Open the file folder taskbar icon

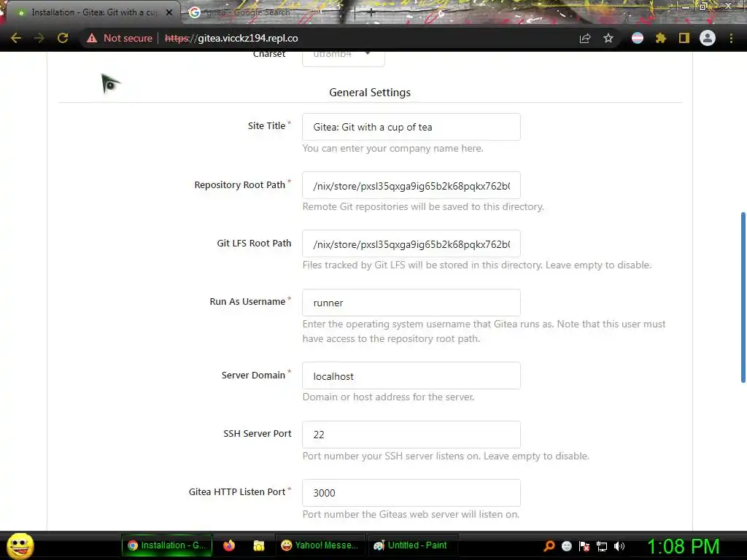[x=259, y=545]
